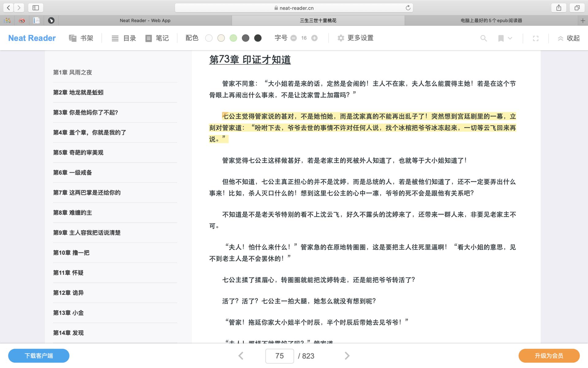Select the white color theme
The image size is (588, 368).
click(x=209, y=38)
